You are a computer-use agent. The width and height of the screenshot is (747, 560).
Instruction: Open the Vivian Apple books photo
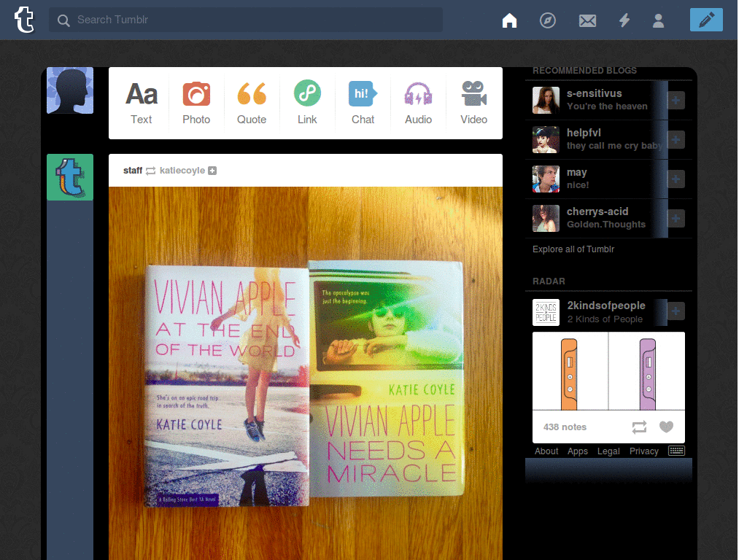306,373
